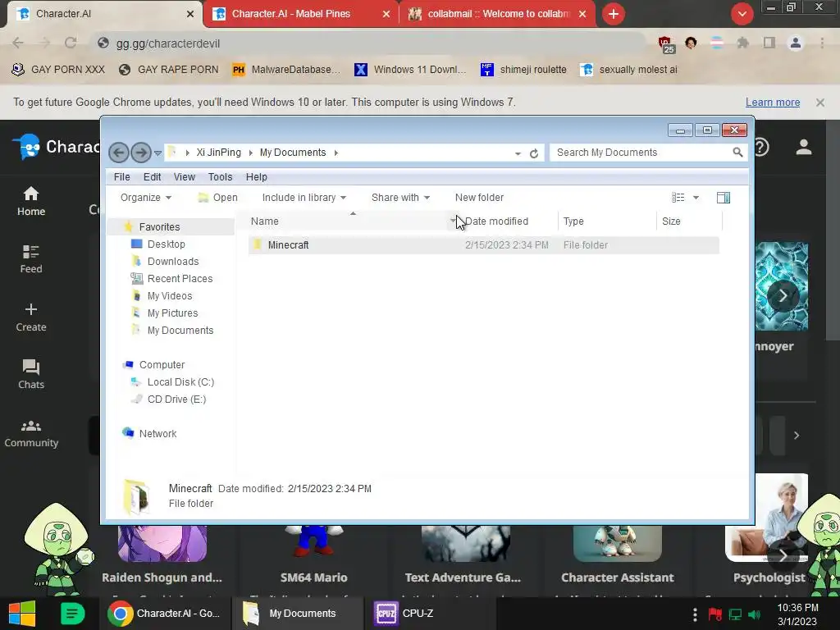
Task: Select Favorites in the navigation pane
Action: coord(160,227)
